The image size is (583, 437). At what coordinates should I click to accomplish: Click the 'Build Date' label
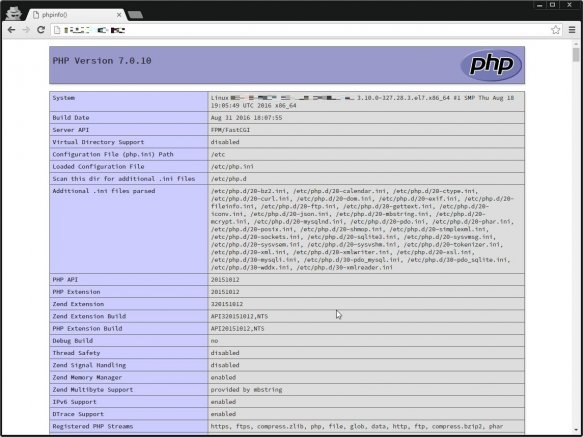click(71, 118)
